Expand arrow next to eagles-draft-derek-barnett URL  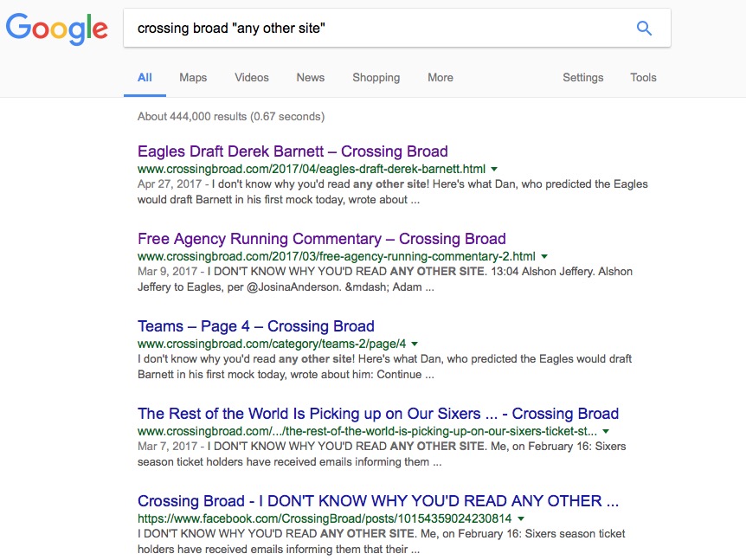(x=494, y=170)
